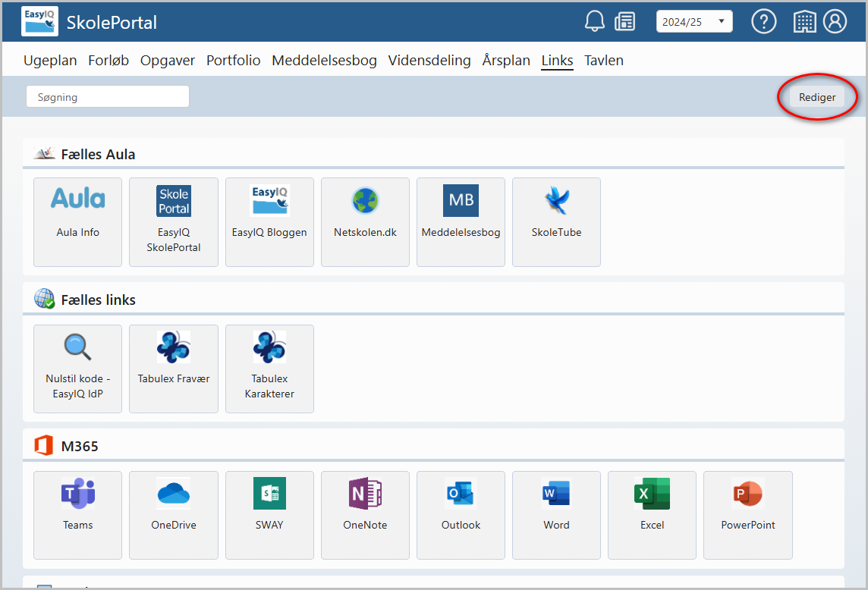Viewport: 868px width, 590px height.
Task: Switch to the Forløb tab
Action: (x=108, y=61)
